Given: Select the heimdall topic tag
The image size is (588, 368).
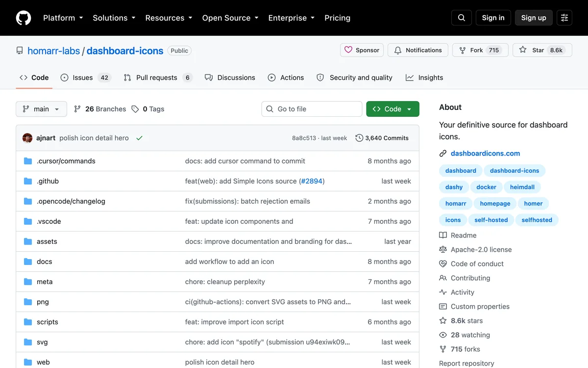Looking at the screenshot, I should click(522, 187).
